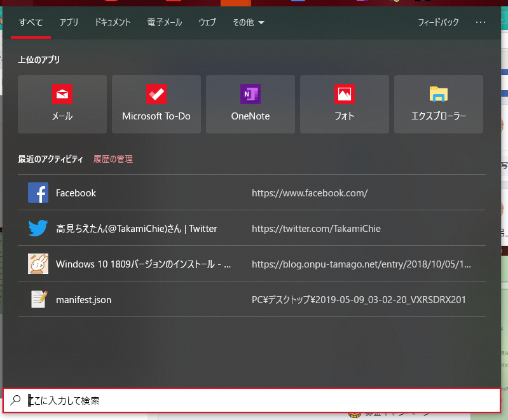
Task: Launch Microsoft To-Do from top apps
Action: [x=156, y=104]
